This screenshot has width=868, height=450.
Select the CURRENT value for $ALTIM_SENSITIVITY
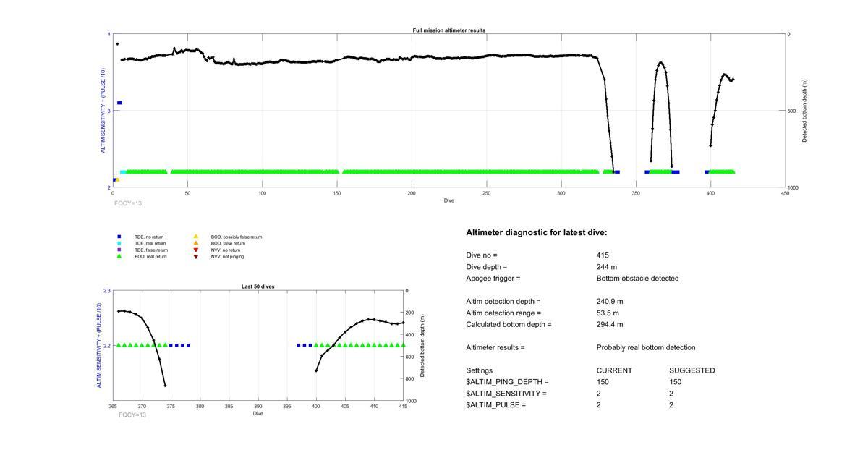[x=599, y=394]
